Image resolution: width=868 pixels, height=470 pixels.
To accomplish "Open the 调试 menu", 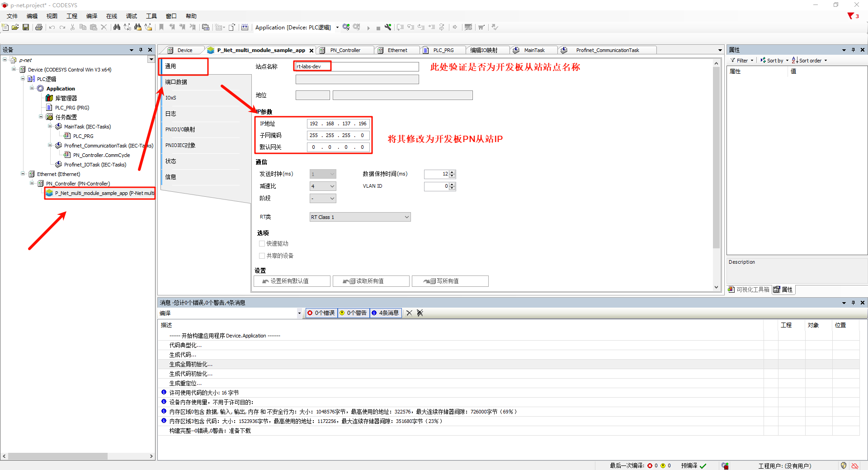I will coord(131,16).
